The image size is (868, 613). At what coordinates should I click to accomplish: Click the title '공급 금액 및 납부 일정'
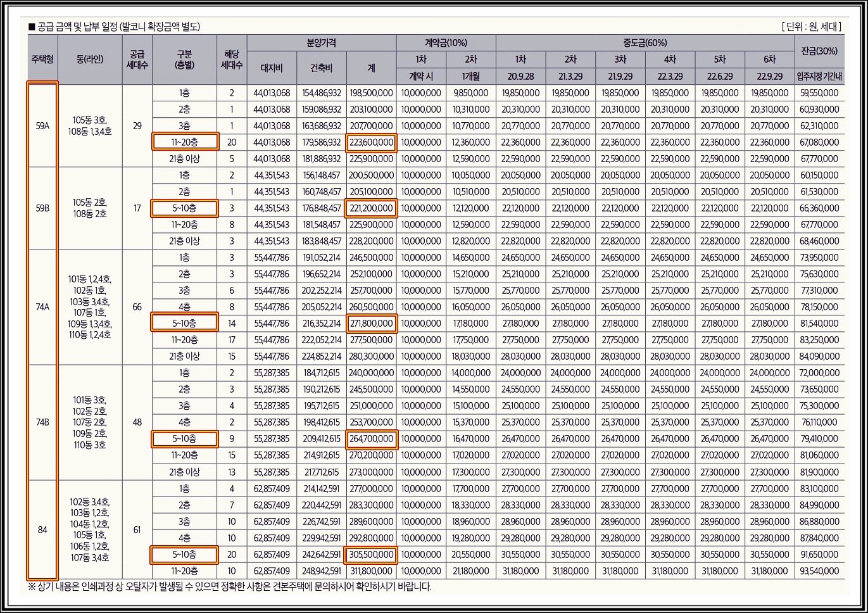pyautogui.click(x=77, y=27)
